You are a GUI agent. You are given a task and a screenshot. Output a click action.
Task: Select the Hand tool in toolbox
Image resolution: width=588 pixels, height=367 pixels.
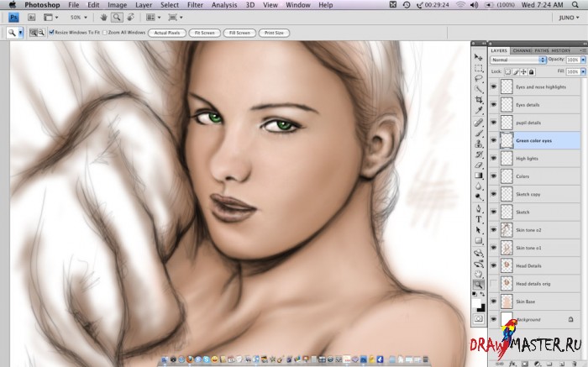(x=479, y=274)
